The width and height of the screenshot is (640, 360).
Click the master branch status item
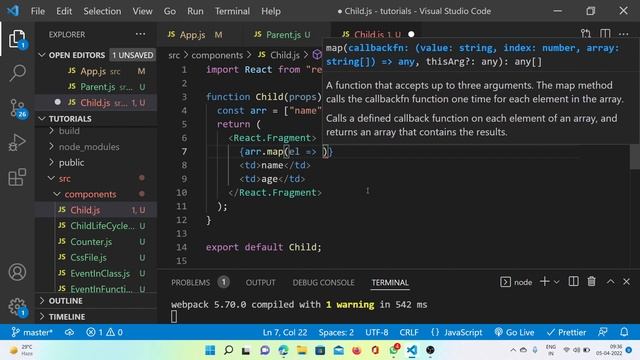(32, 332)
